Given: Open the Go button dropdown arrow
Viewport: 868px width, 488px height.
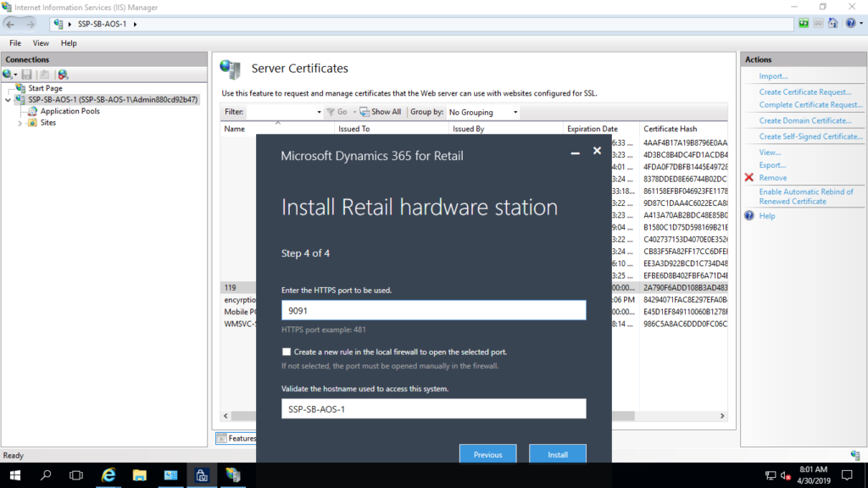Looking at the screenshot, I should pyautogui.click(x=354, y=113).
